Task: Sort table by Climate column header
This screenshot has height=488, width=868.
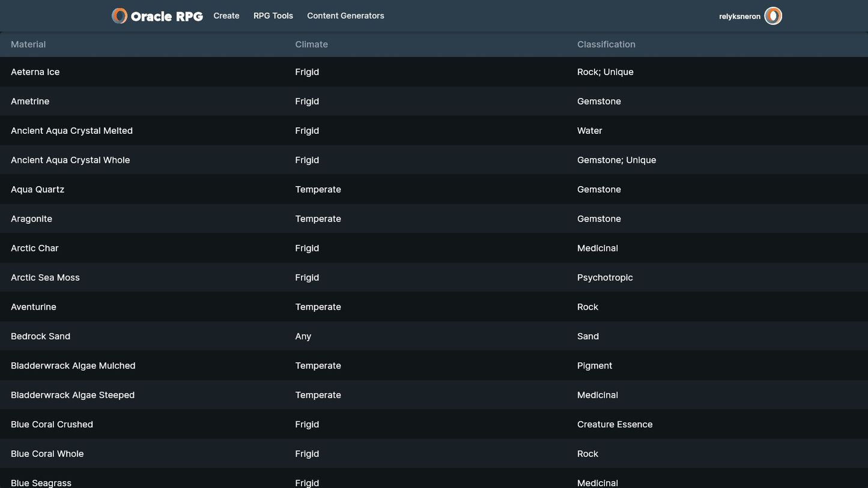Action: 311,44
